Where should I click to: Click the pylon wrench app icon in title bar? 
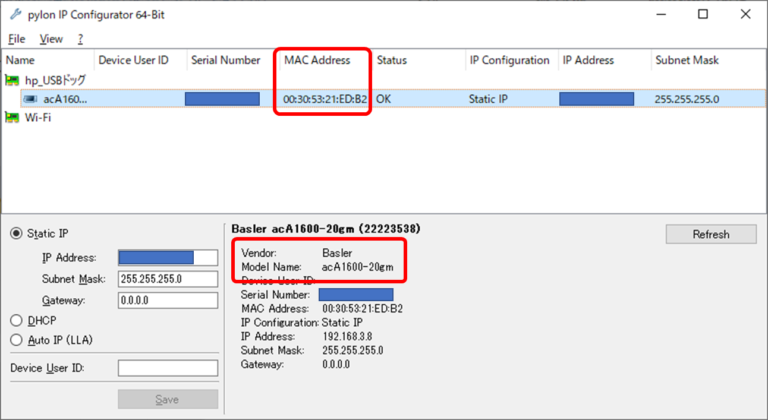tap(15, 15)
